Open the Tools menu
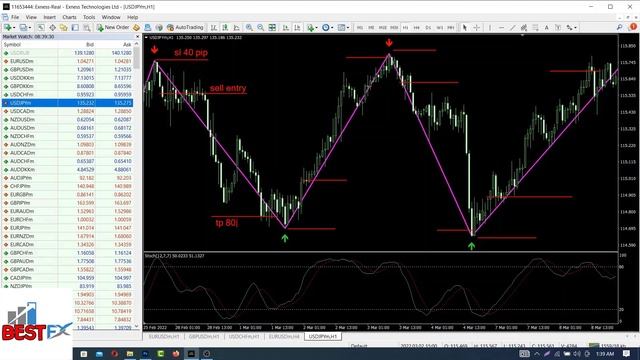The width and height of the screenshot is (640, 360). pyautogui.click(x=89, y=17)
